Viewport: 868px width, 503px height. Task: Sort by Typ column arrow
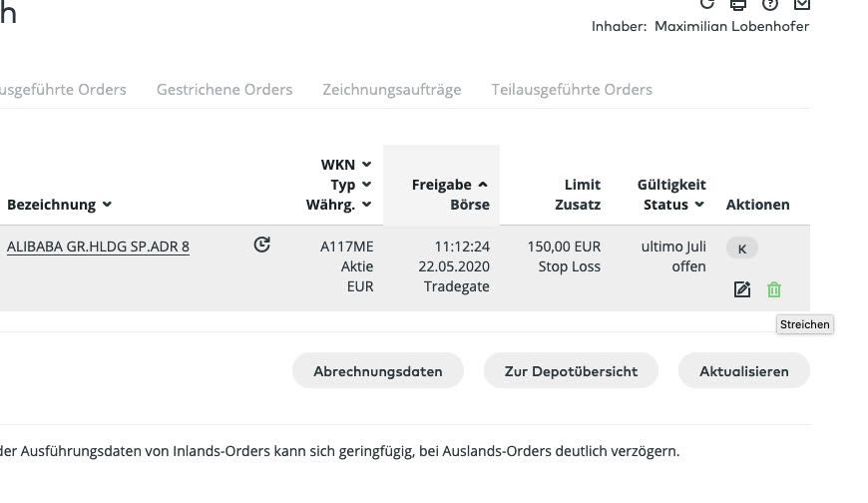click(366, 185)
